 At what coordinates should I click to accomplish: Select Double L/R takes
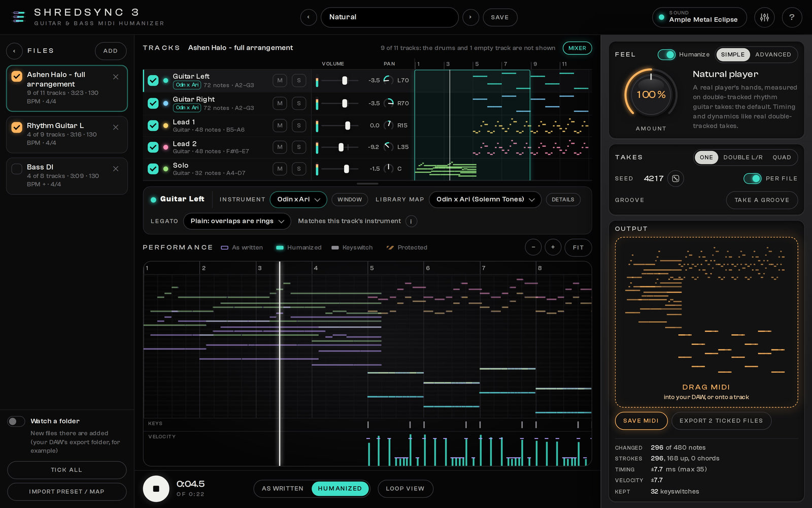pyautogui.click(x=742, y=157)
